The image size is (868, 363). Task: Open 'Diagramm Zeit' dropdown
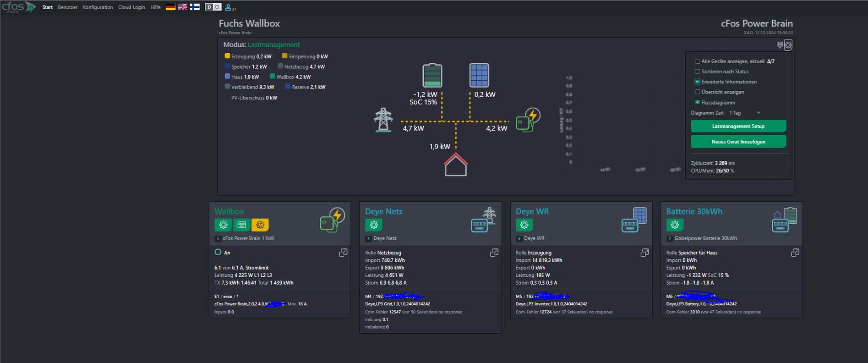click(x=744, y=113)
